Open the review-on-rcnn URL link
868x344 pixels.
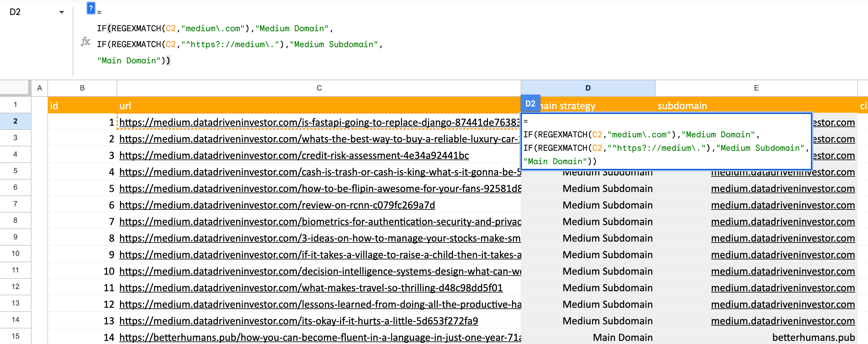click(x=277, y=205)
